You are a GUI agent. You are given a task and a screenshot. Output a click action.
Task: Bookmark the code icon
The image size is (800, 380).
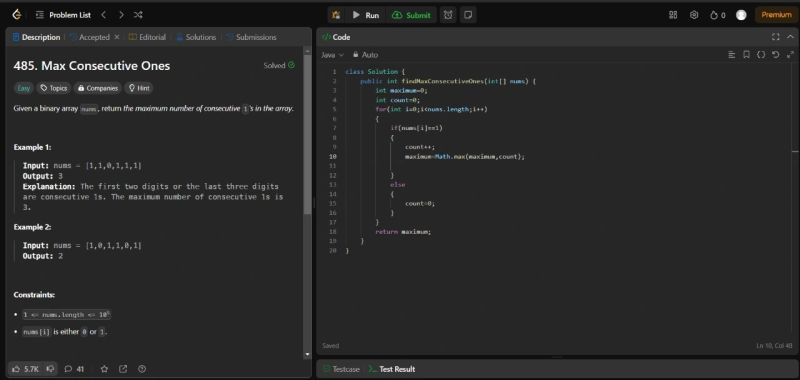(746, 55)
